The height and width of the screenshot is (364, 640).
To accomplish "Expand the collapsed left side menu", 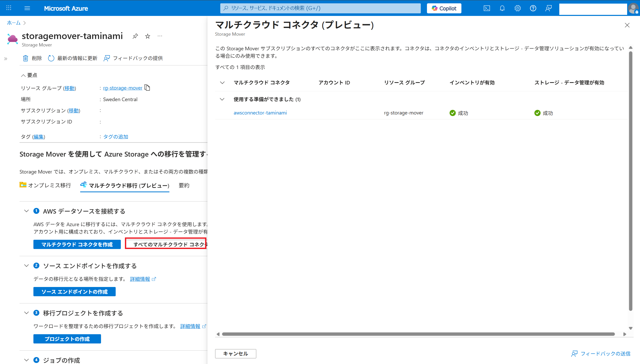I will pos(6,59).
